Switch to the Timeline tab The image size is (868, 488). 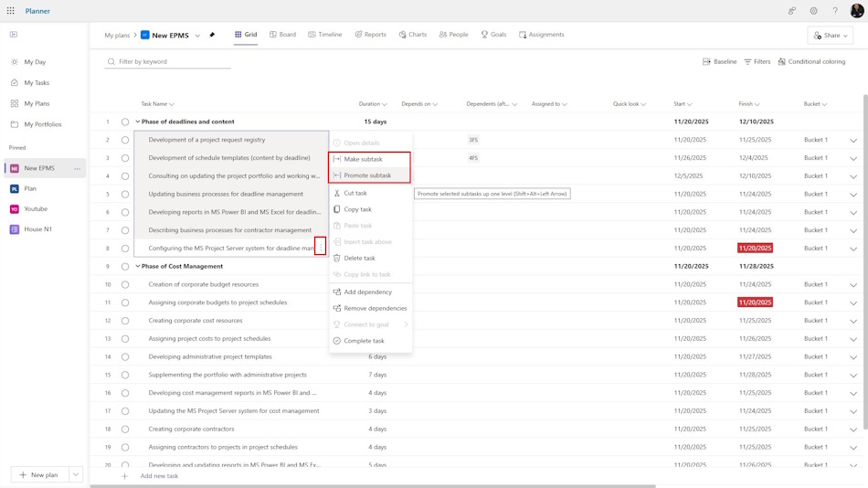coord(325,35)
